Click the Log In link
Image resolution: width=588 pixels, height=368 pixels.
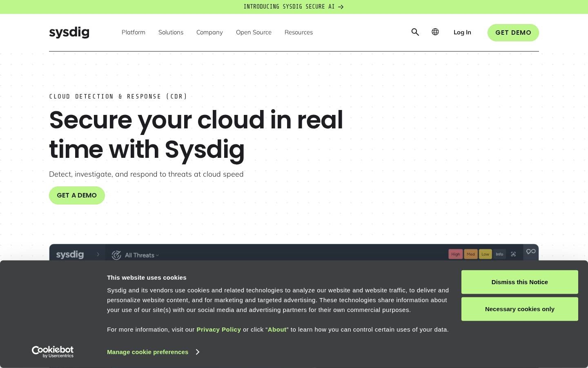(462, 32)
